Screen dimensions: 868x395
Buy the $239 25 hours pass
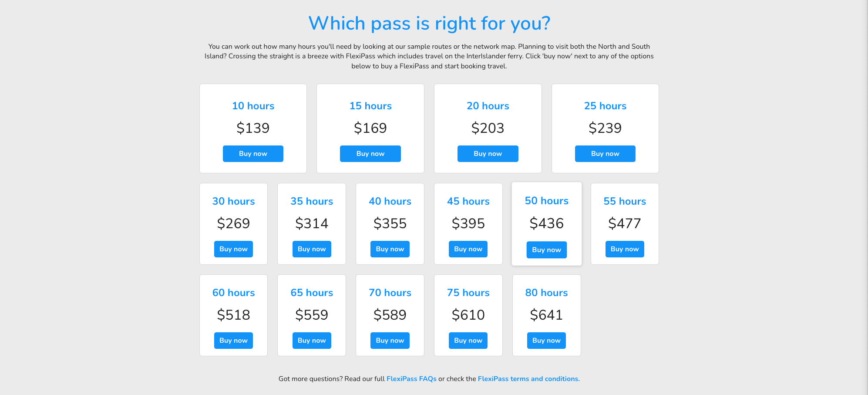605,154
